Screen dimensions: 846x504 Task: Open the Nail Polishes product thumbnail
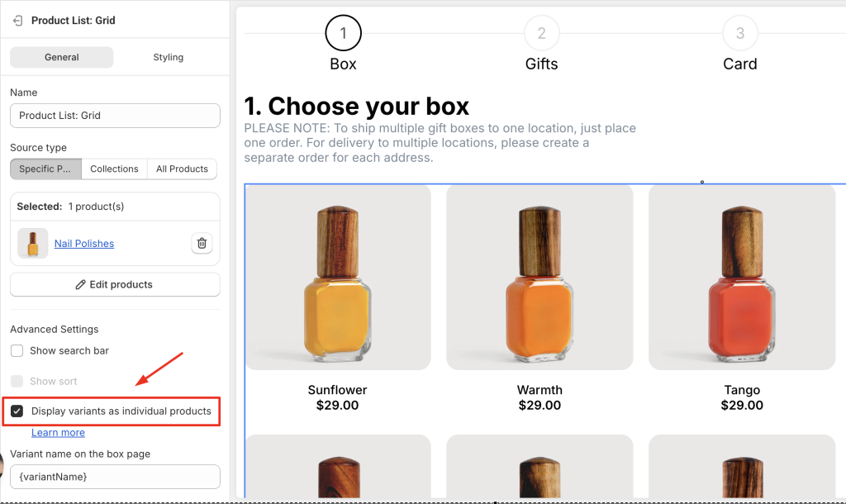pyautogui.click(x=33, y=244)
